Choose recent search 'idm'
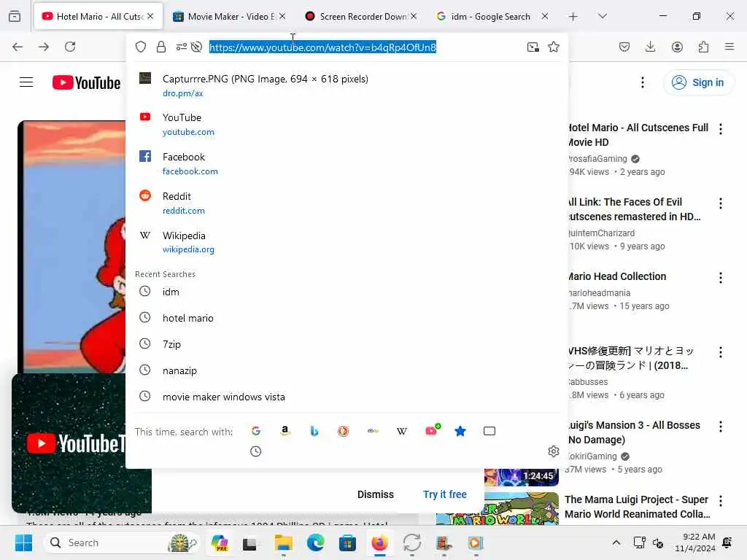Viewport: 747px width, 560px height. (347, 292)
